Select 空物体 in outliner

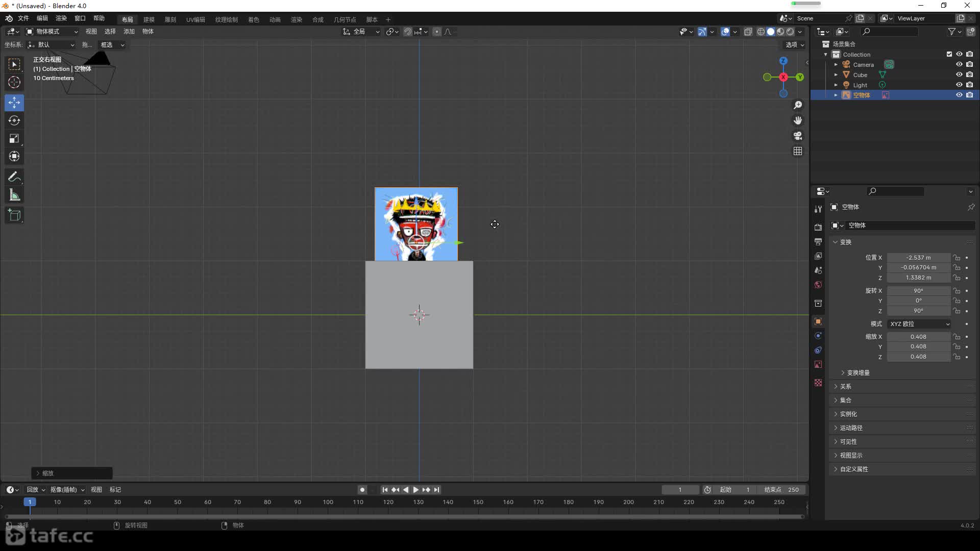click(x=862, y=95)
